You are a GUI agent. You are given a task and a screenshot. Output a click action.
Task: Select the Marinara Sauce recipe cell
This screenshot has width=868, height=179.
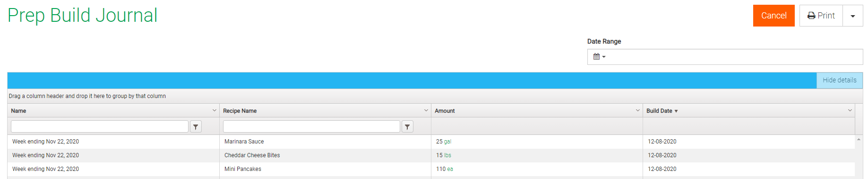click(325, 142)
